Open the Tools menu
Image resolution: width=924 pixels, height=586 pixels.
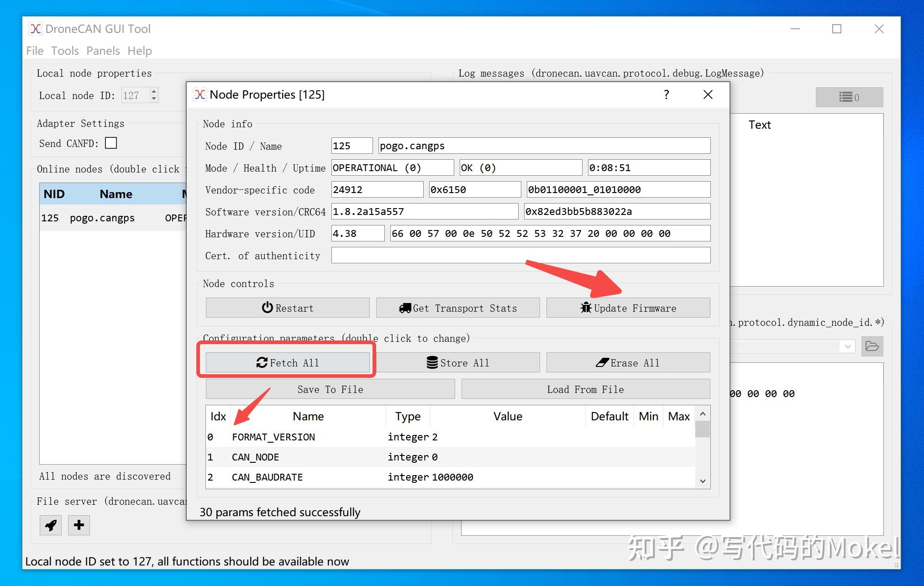(65, 51)
